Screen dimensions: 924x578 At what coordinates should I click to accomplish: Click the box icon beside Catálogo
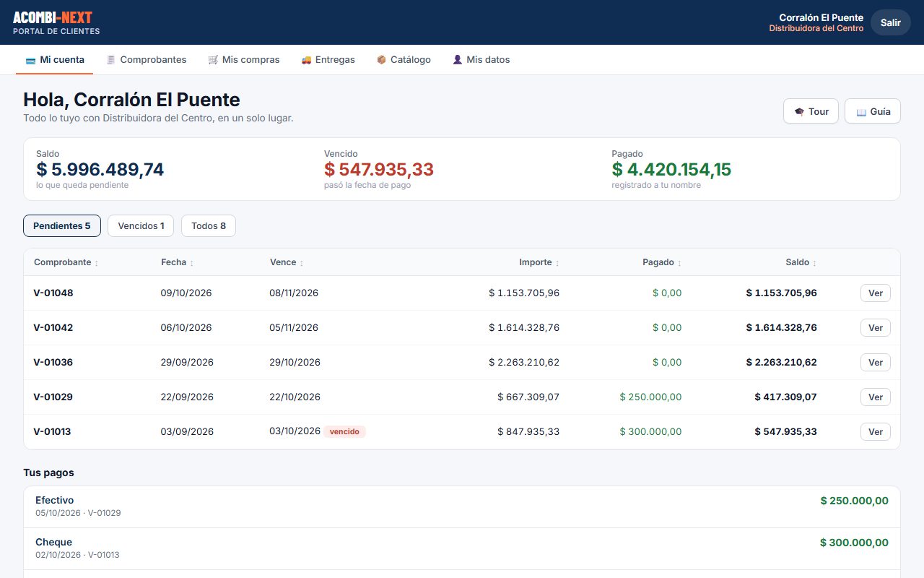381,60
